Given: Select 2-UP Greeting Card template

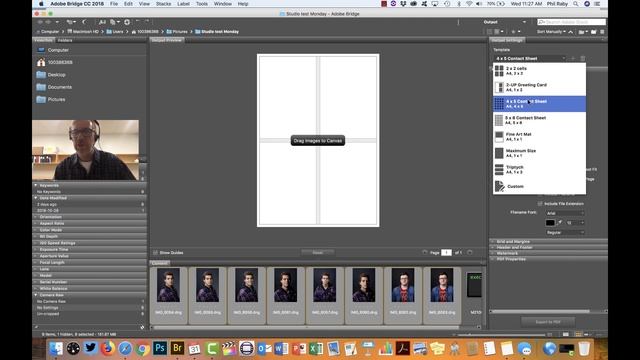Looking at the screenshot, I should 539,87.
